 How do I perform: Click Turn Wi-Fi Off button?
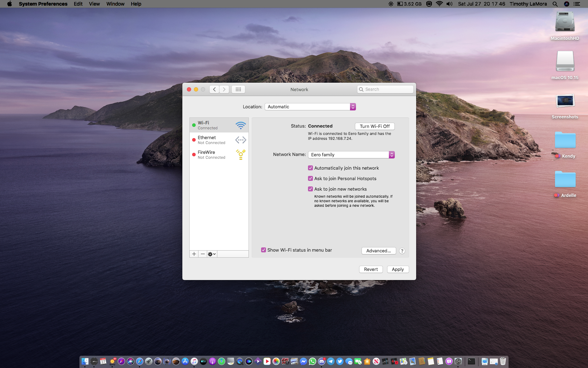[x=374, y=126]
